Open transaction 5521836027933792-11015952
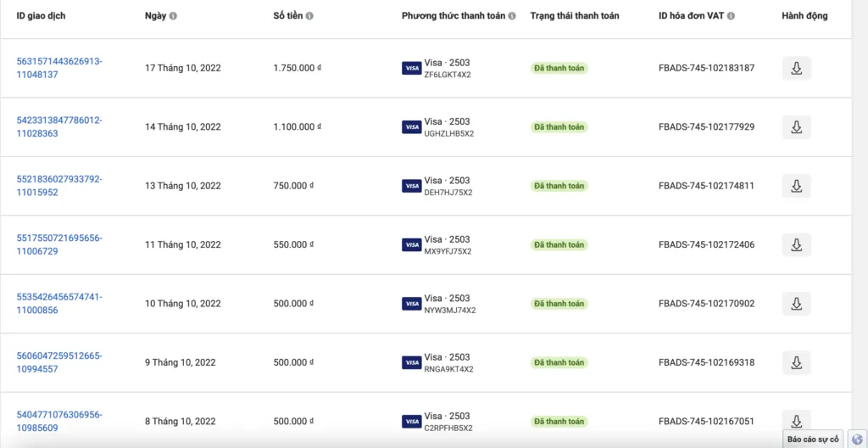The width and height of the screenshot is (868, 448). tap(59, 186)
